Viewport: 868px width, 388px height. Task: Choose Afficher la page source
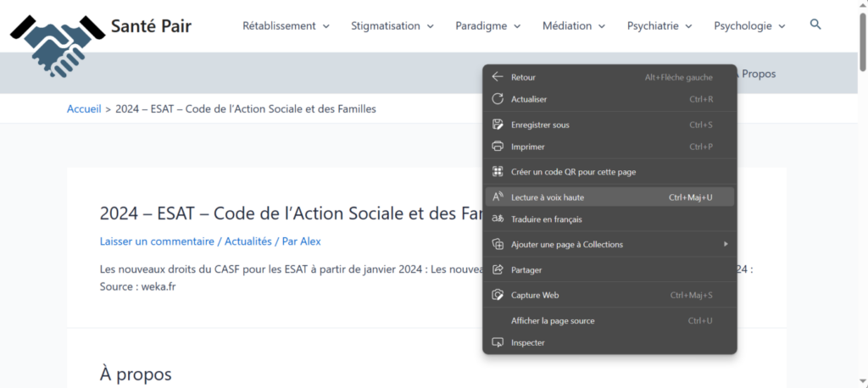609,320
